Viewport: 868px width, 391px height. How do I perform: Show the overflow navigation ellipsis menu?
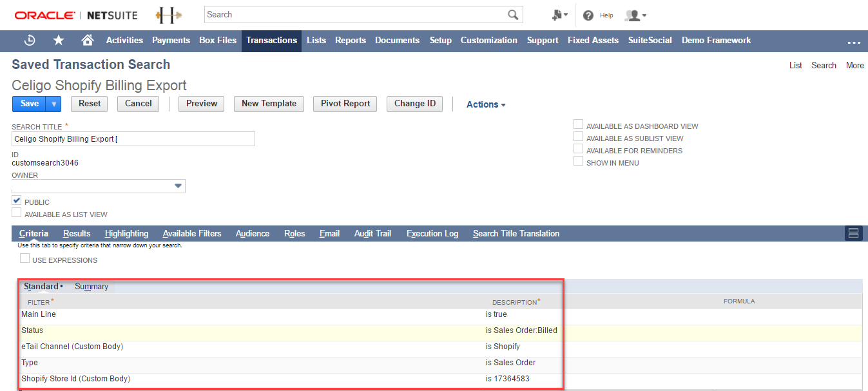(x=854, y=43)
